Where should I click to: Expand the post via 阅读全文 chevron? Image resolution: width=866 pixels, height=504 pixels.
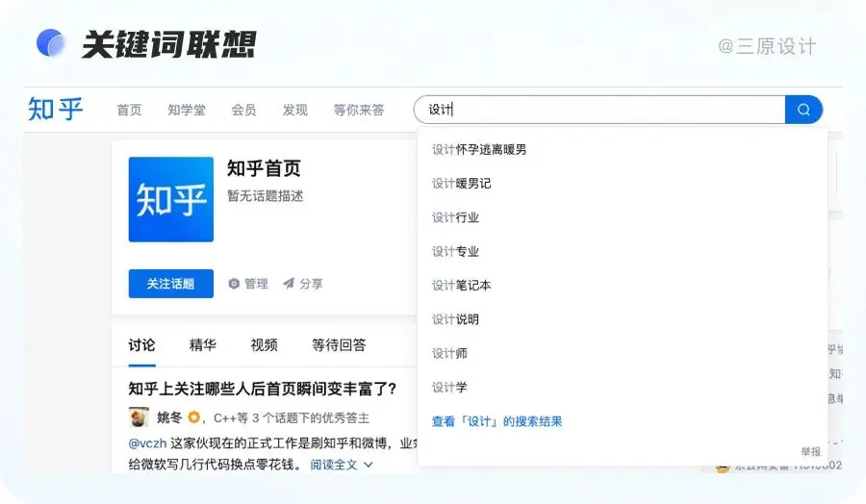[368, 465]
